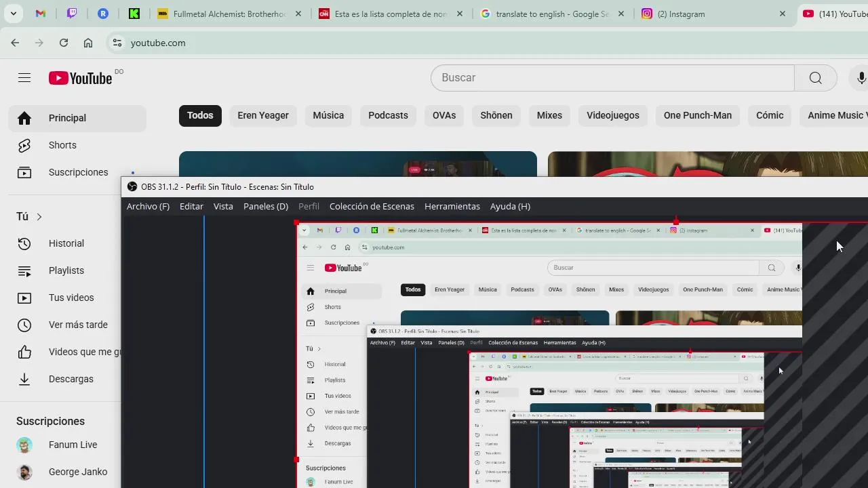Open the Chrome tab search dropdown arrow
This screenshot has height=488, width=868.
13,14
